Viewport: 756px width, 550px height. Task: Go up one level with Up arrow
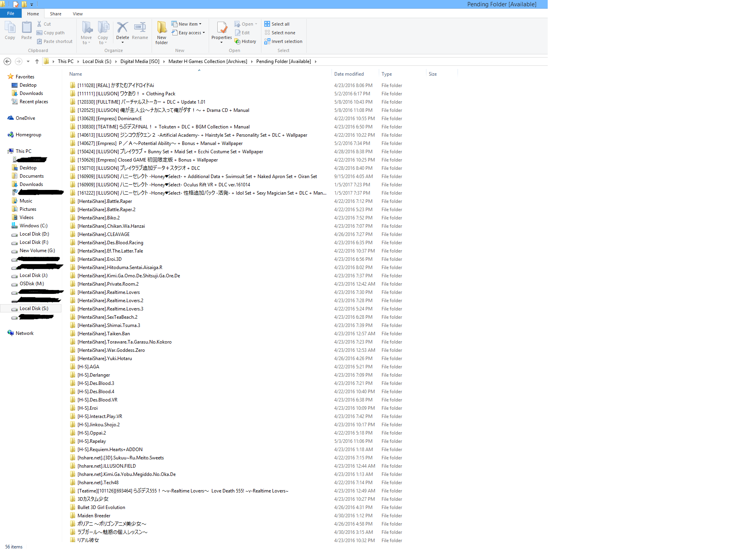(x=37, y=61)
